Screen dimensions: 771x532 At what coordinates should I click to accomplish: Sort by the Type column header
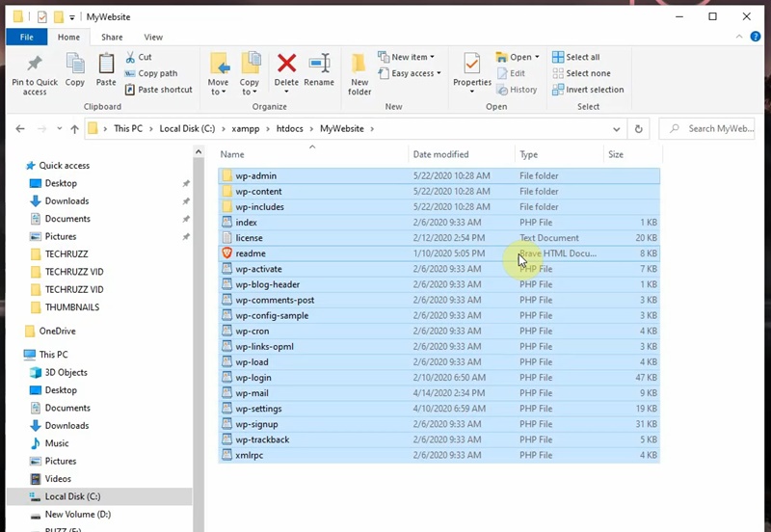click(559, 154)
